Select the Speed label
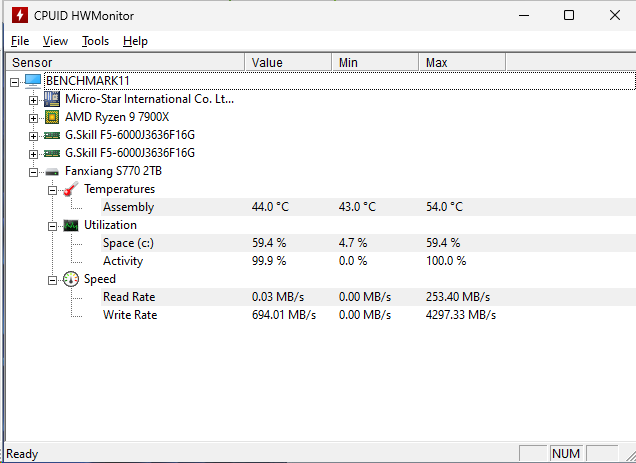Viewport: 636px width, 463px height. pyautogui.click(x=100, y=279)
